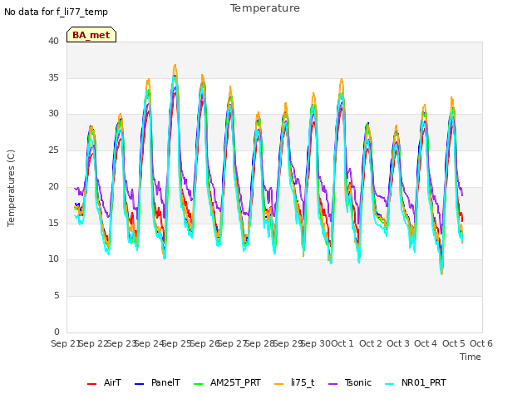
Task: Click the 25 y-axis tick label
Action: click(x=53, y=150)
